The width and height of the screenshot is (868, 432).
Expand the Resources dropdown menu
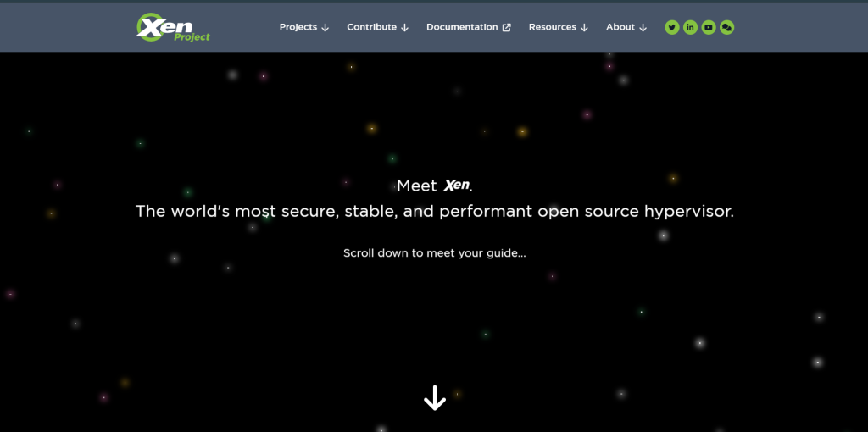[x=558, y=27]
